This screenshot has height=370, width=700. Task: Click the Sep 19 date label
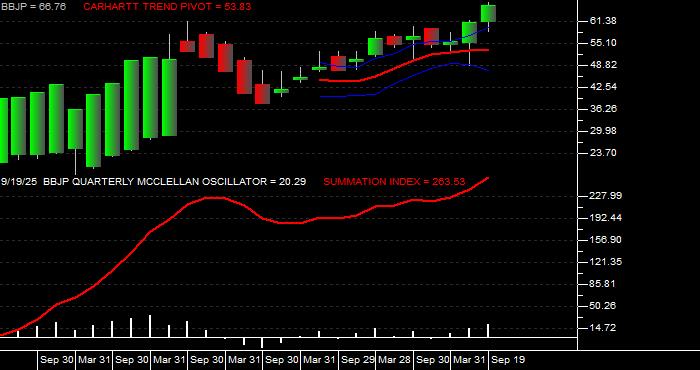(x=508, y=360)
